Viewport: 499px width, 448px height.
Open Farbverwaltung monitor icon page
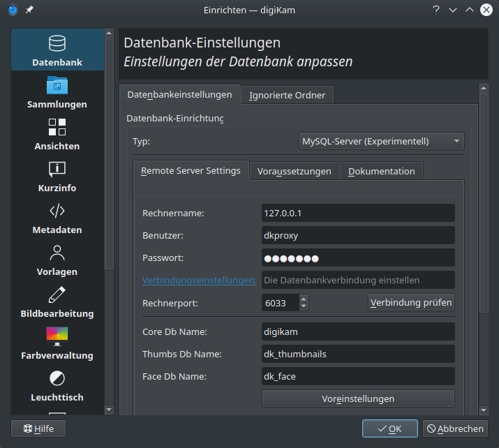pos(57,343)
